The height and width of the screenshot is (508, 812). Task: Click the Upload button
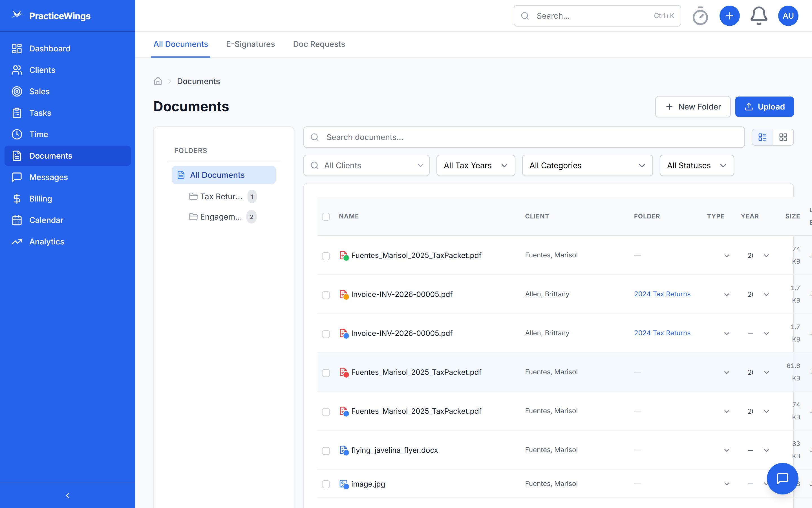point(764,106)
